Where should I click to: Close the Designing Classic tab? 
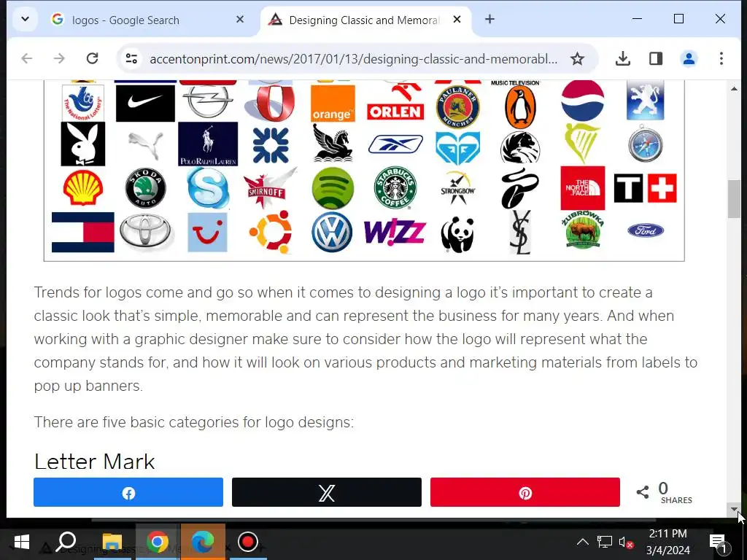click(x=457, y=19)
